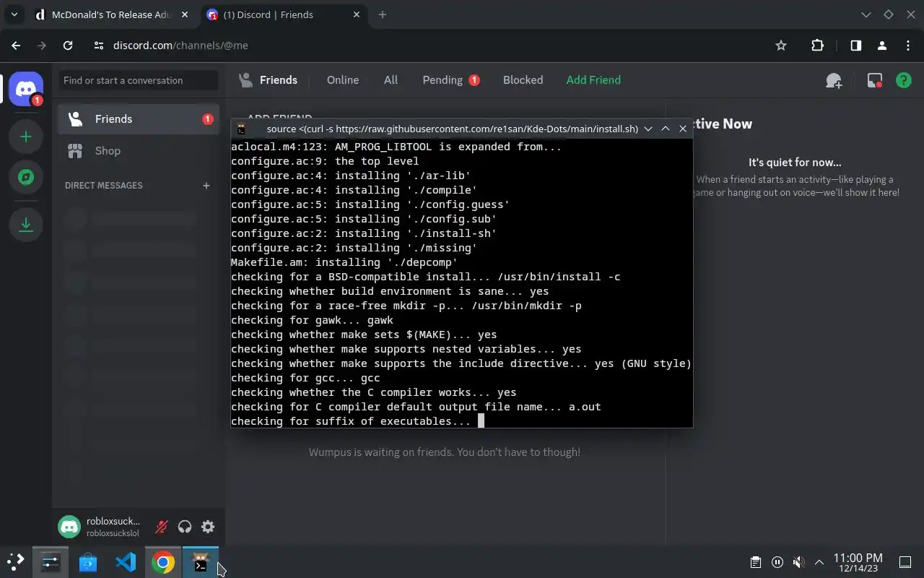Open Visual Studio Code from taskbar

(x=126, y=561)
